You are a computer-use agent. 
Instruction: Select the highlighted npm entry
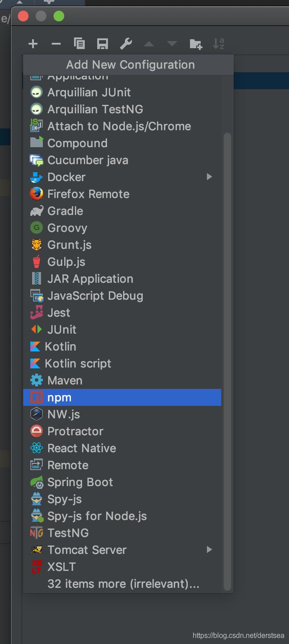point(122,397)
